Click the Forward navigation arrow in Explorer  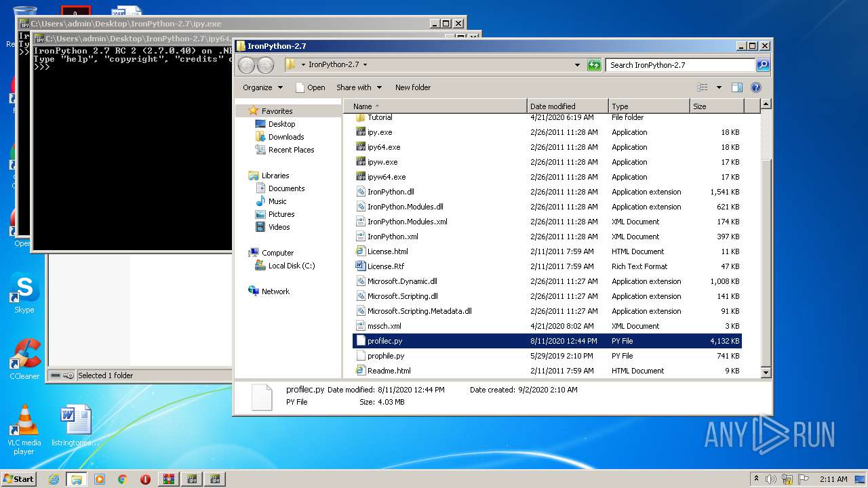pyautogui.click(x=265, y=65)
